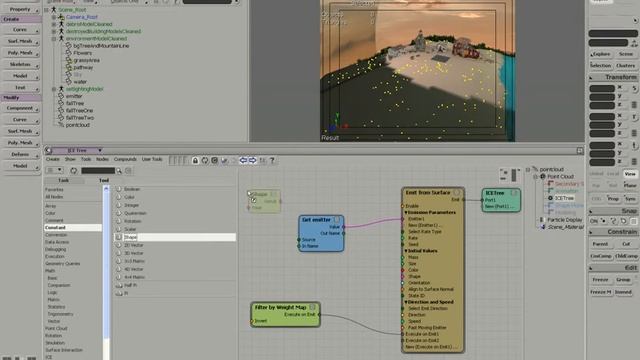The width and height of the screenshot is (640, 360).
Task: Toggle the curve snap target button
Action: [613, 221]
